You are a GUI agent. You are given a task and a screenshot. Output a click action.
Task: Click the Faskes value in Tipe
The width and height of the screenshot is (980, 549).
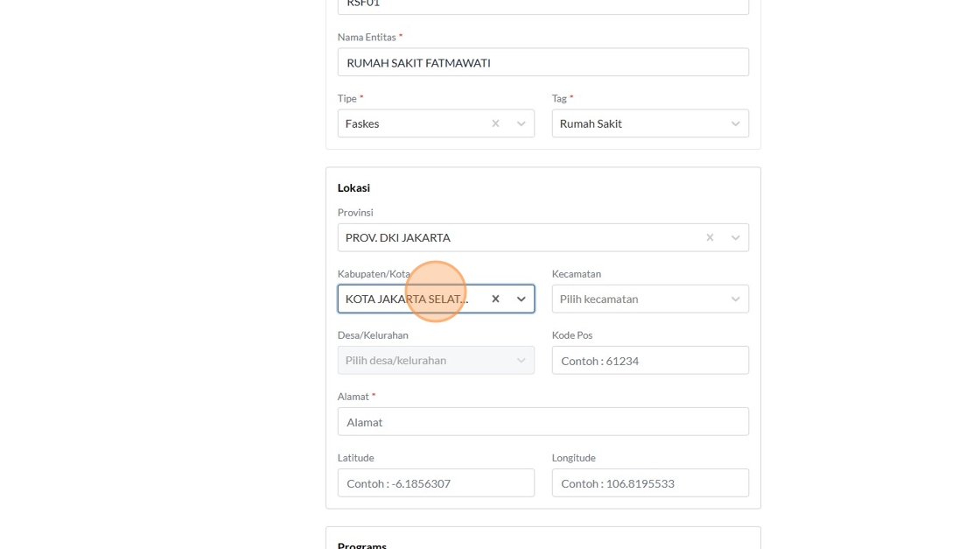362,123
